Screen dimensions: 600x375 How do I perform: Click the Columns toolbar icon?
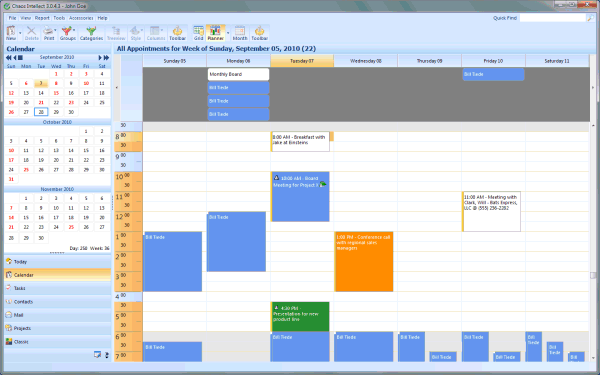(x=155, y=33)
